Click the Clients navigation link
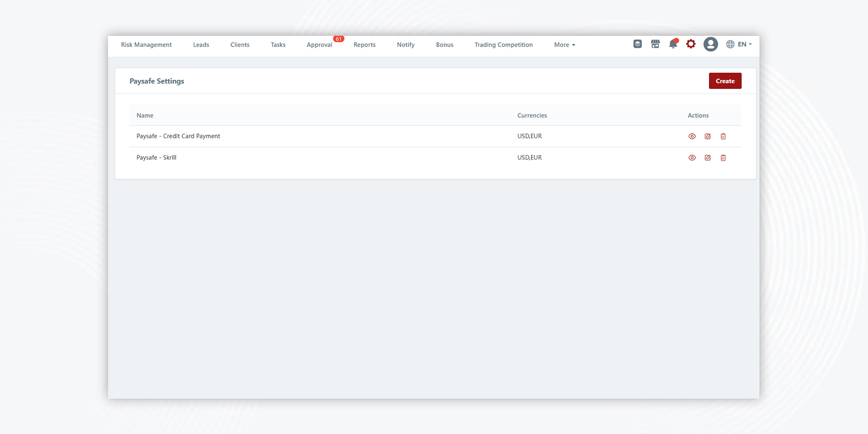Viewport: 868px width, 434px height. (240, 45)
